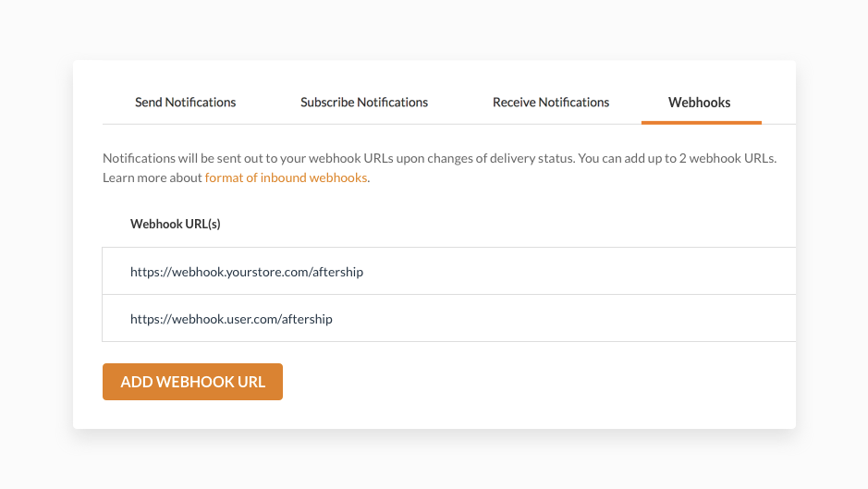Click the gray page background below the card
Viewport: 868px width, 489px height.
(x=434, y=460)
